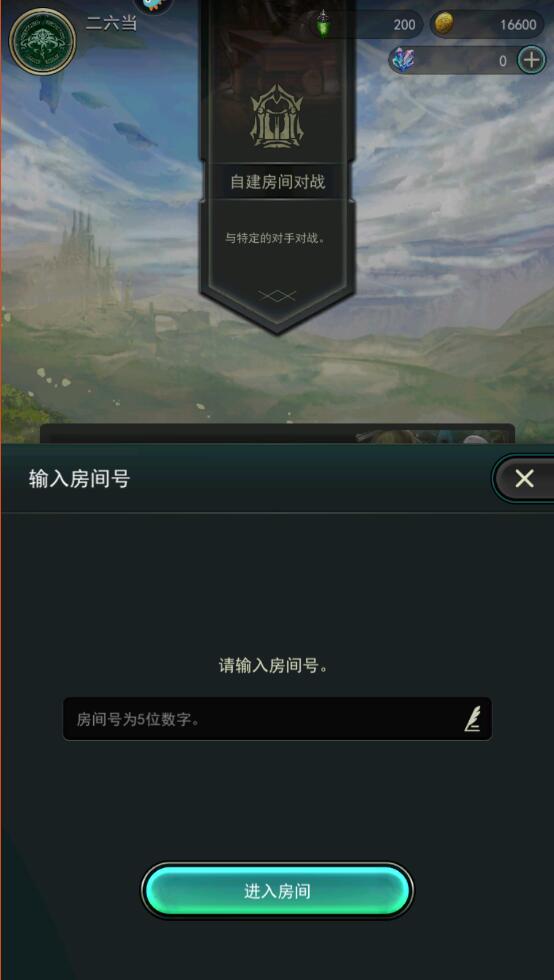Focus the 房间号为5位数字 input field

(277, 719)
